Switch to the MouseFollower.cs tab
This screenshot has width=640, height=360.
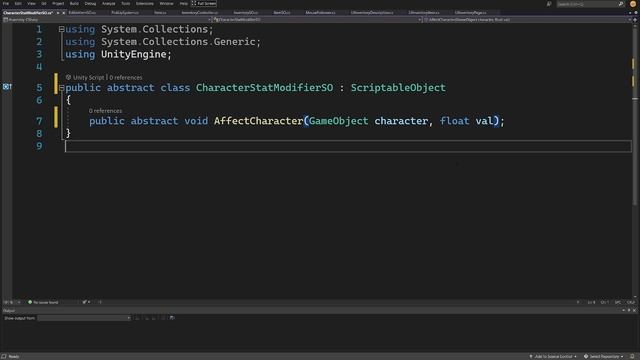coord(320,13)
